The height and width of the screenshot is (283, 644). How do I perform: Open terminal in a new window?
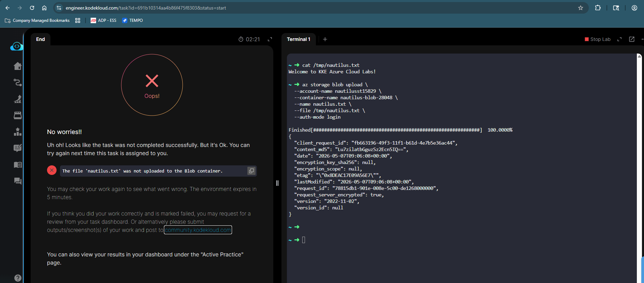632,39
